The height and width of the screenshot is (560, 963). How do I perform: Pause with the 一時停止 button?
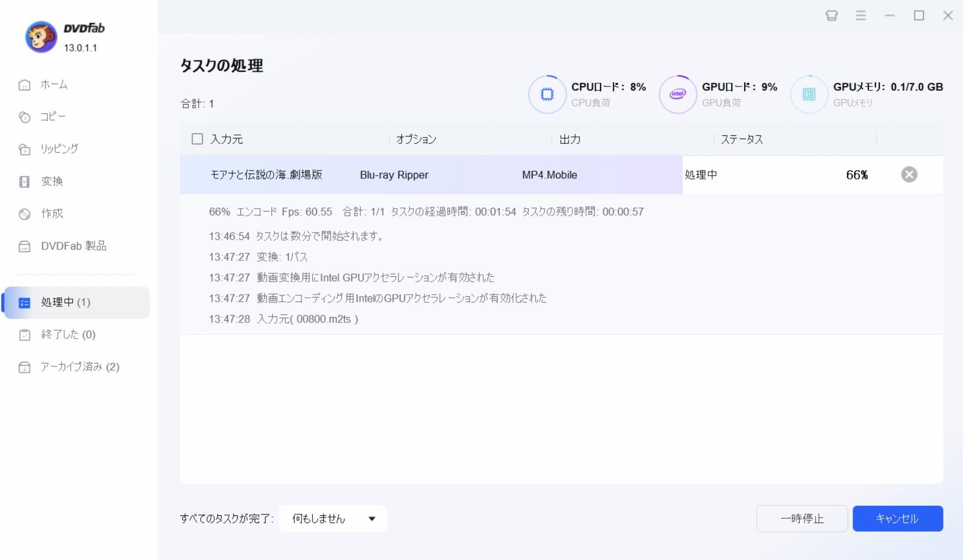(802, 519)
